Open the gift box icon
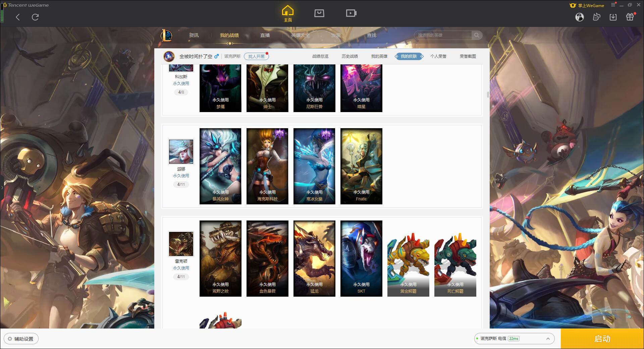 pyautogui.click(x=630, y=17)
